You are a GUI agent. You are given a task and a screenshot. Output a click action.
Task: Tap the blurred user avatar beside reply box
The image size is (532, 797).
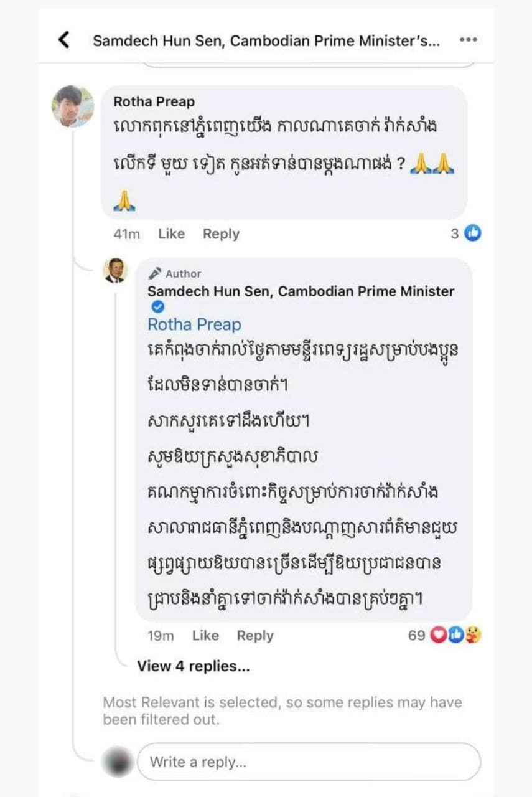(116, 762)
